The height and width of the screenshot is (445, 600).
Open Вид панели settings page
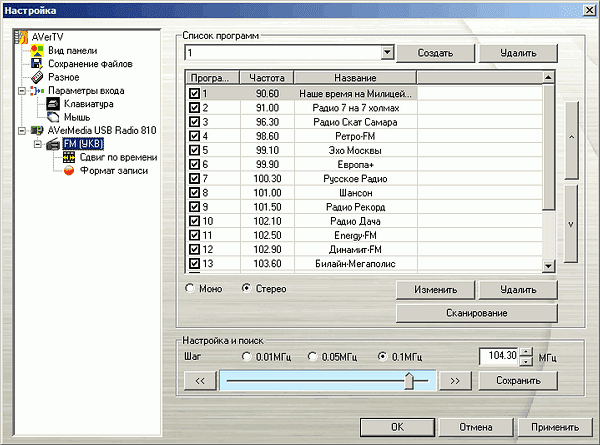point(72,51)
